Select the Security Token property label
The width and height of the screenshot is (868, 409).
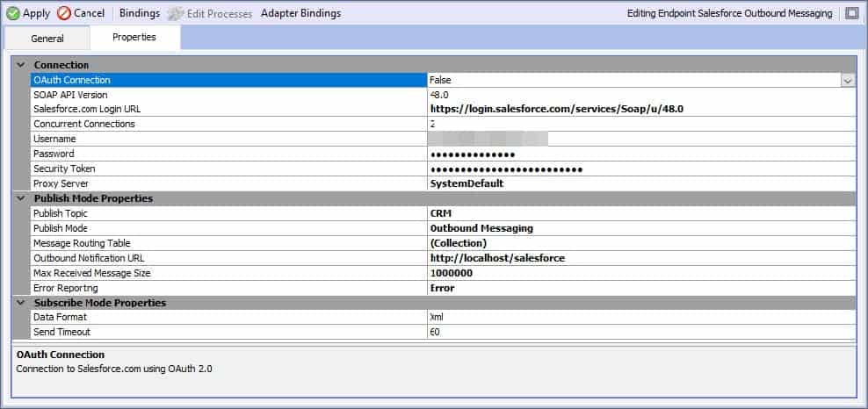[64, 169]
